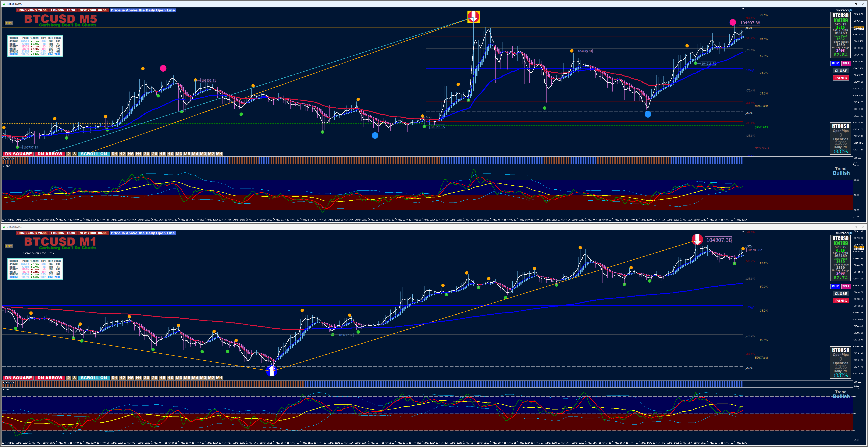Switch M5 chart to H1 timeframe
This screenshot has height=447, width=868.
tap(139, 154)
